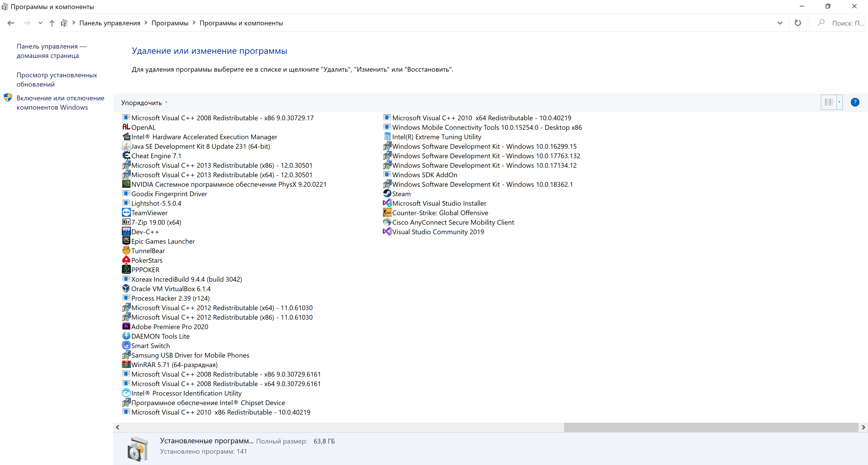Select the Counter-Strike: Global Offensive icon
This screenshot has height=465, width=868.
pyautogui.click(x=387, y=212)
